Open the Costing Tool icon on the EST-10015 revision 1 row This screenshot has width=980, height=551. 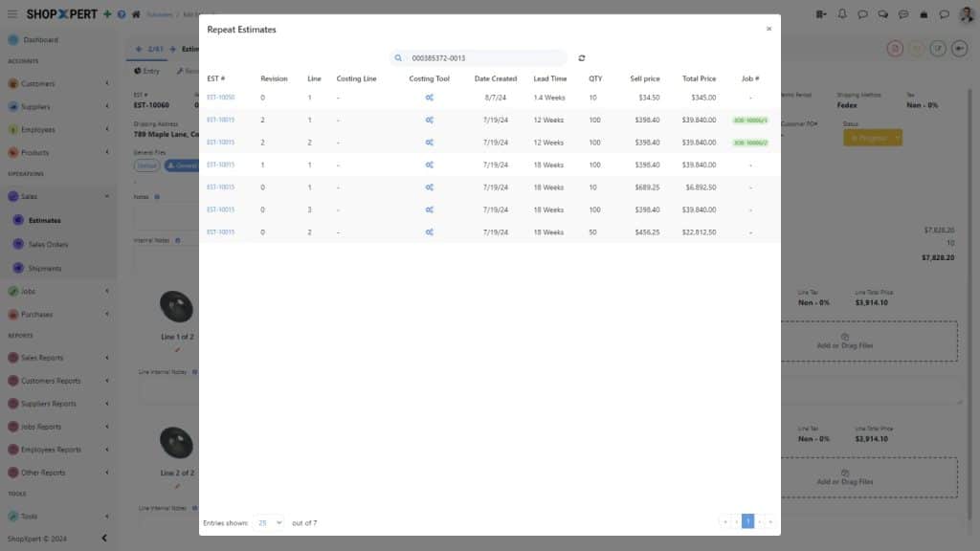click(429, 165)
